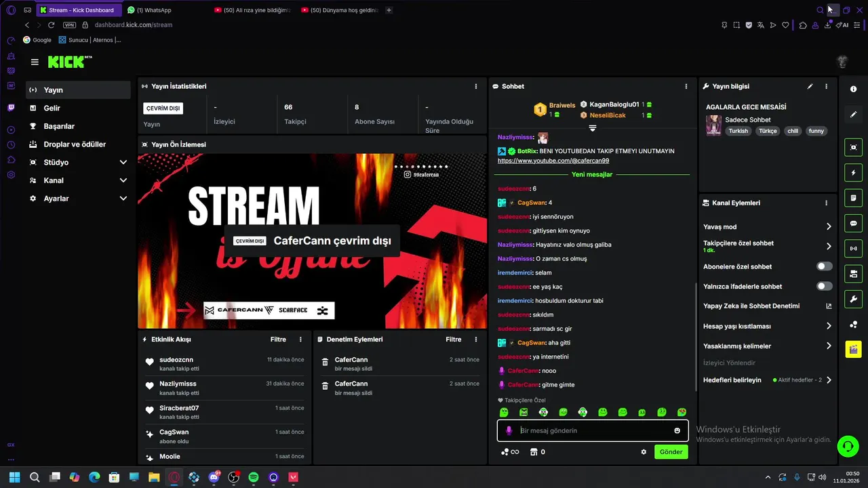The image size is (868, 488).
Task: Open Kanal Eylemleri panel options menu
Action: pos(826,203)
